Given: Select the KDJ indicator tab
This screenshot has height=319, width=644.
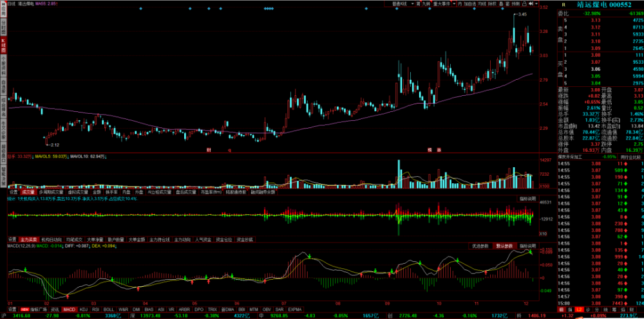Looking at the screenshot, I should (x=83, y=309).
